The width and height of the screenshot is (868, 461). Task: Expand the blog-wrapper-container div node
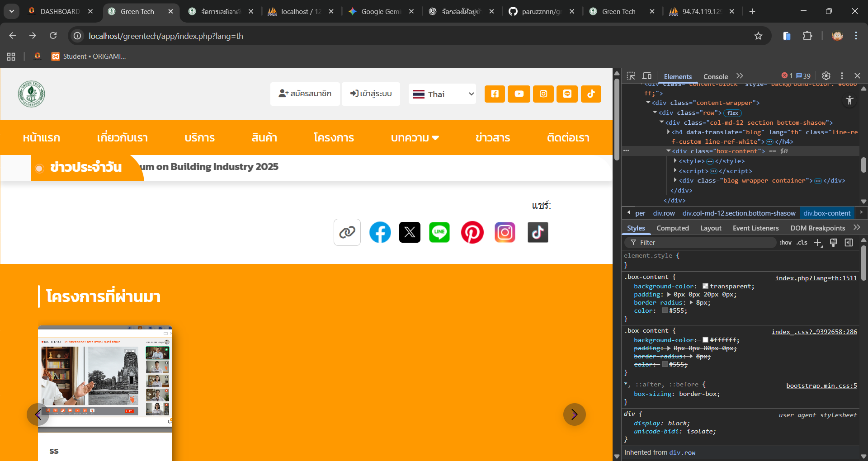coord(675,180)
